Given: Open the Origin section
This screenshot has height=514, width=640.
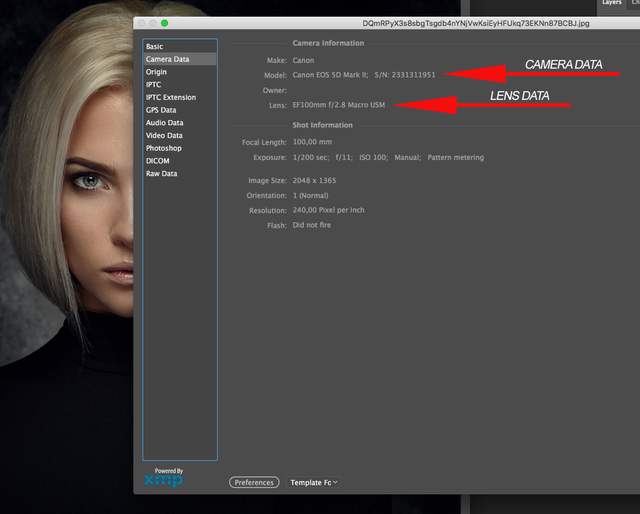Looking at the screenshot, I should pyautogui.click(x=180, y=72).
